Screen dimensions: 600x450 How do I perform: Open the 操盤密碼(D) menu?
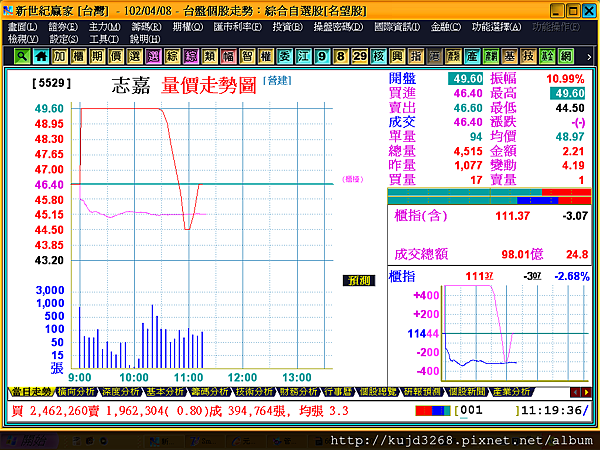click(338, 27)
